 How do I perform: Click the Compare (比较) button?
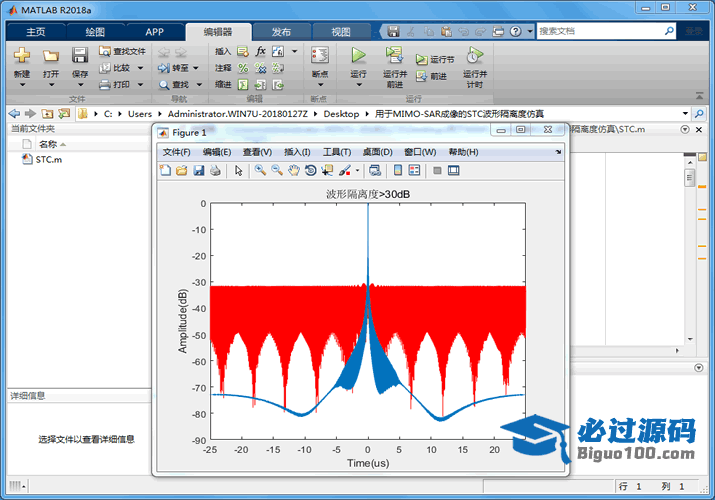pos(116,68)
